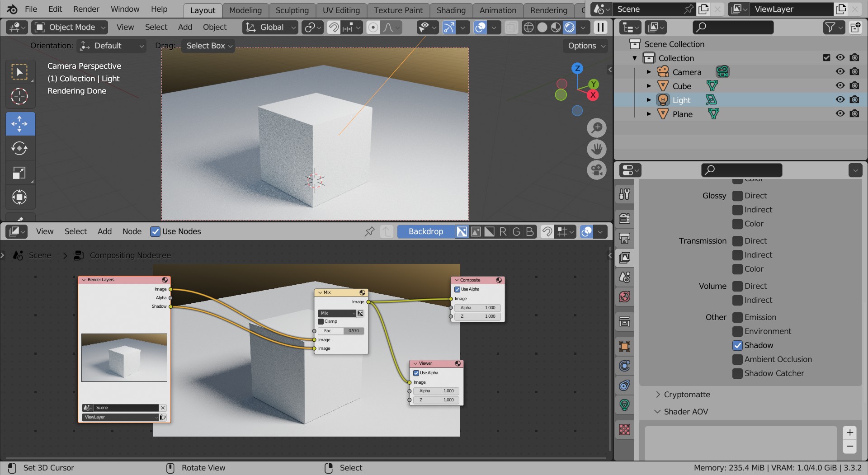Open the Scene properties tab
The height and width of the screenshot is (475, 868).
625,277
